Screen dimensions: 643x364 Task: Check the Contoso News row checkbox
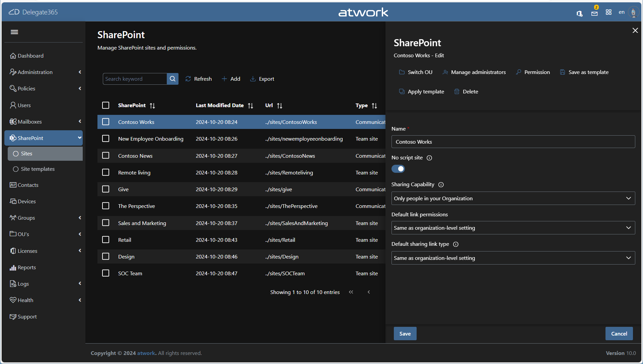coord(105,155)
